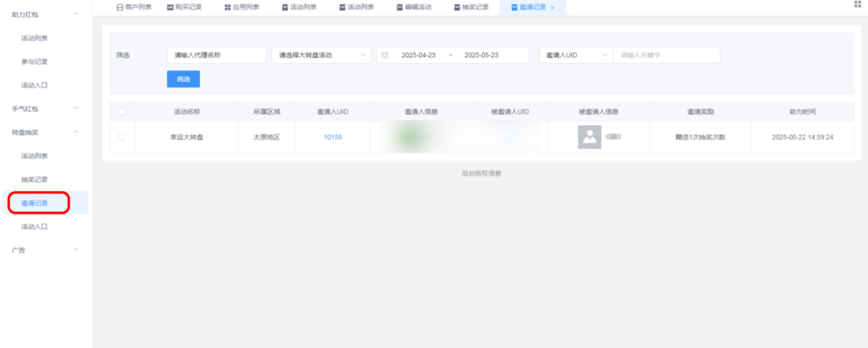Open inviter UID link 10158
This screenshot has height=348, width=868.
point(332,138)
